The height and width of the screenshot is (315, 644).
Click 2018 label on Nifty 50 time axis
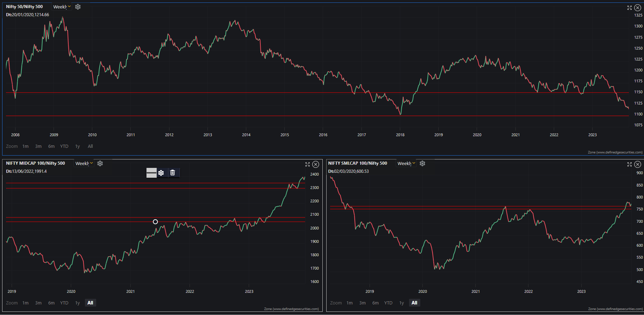click(x=400, y=135)
